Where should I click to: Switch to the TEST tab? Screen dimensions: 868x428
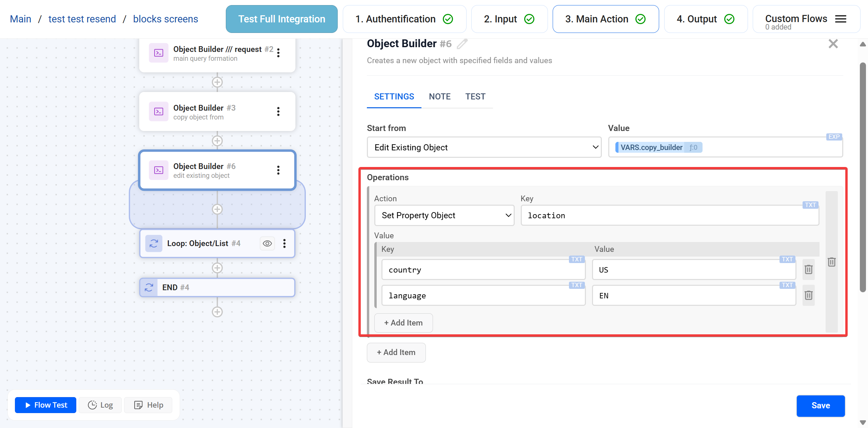[475, 97]
